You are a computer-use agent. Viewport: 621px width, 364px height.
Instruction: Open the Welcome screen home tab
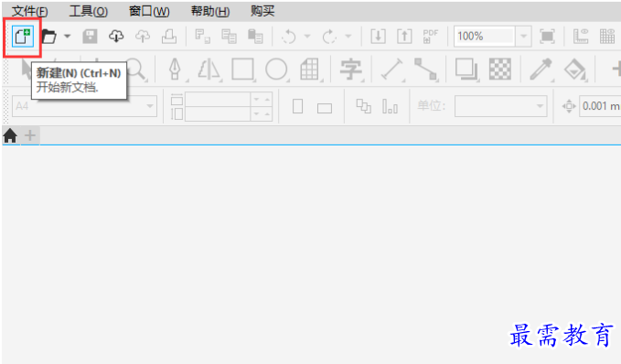[x=10, y=136]
